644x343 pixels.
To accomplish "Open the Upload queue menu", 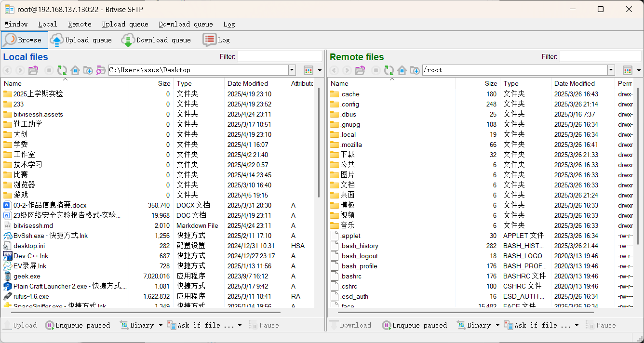I will [125, 24].
